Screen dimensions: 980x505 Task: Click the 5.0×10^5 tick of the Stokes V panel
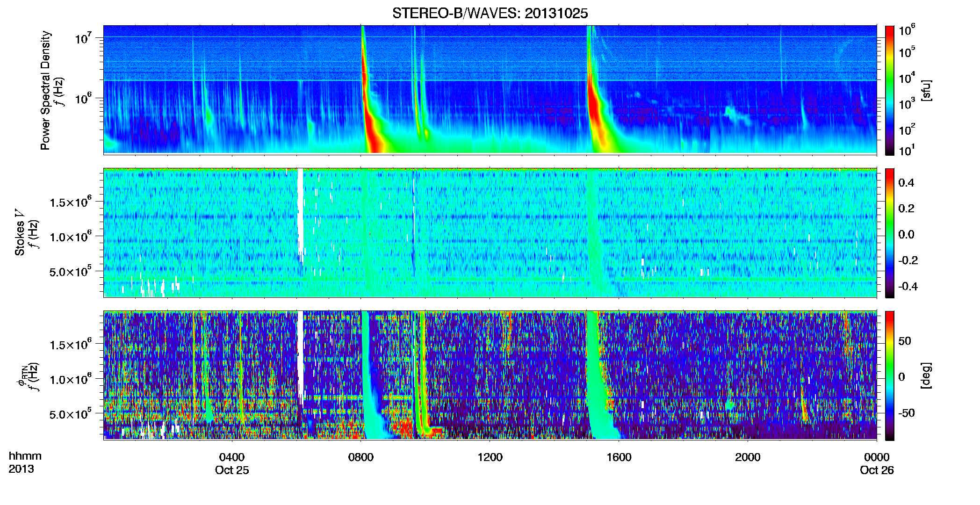point(71,271)
